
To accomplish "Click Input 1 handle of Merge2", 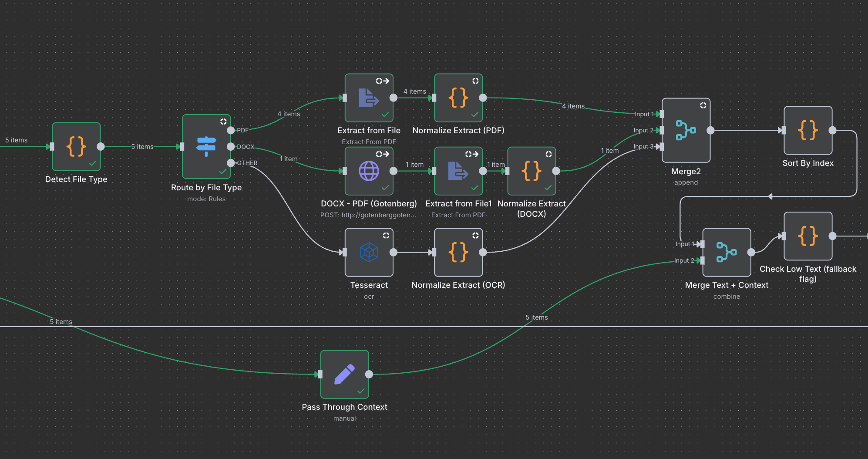I will tap(662, 114).
